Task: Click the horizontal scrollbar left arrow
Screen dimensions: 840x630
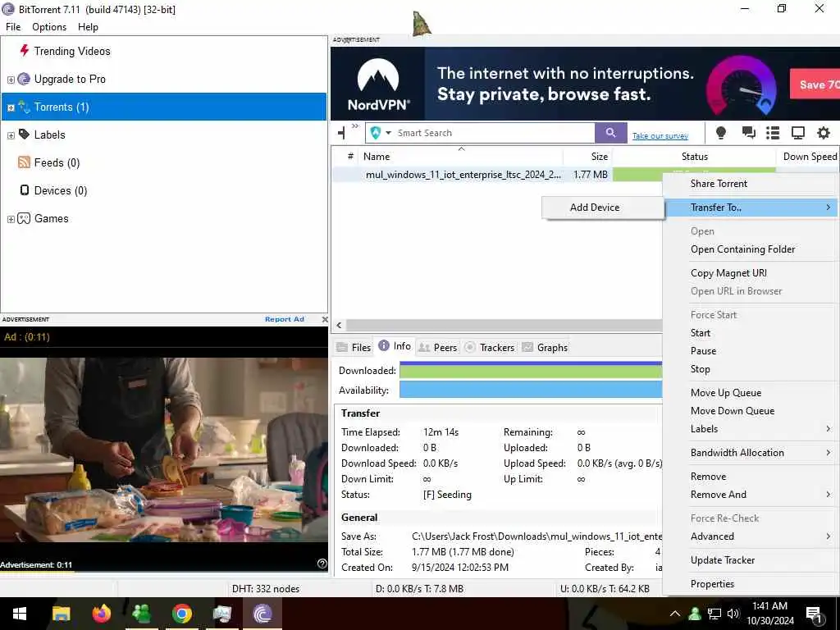Action: pos(339,325)
